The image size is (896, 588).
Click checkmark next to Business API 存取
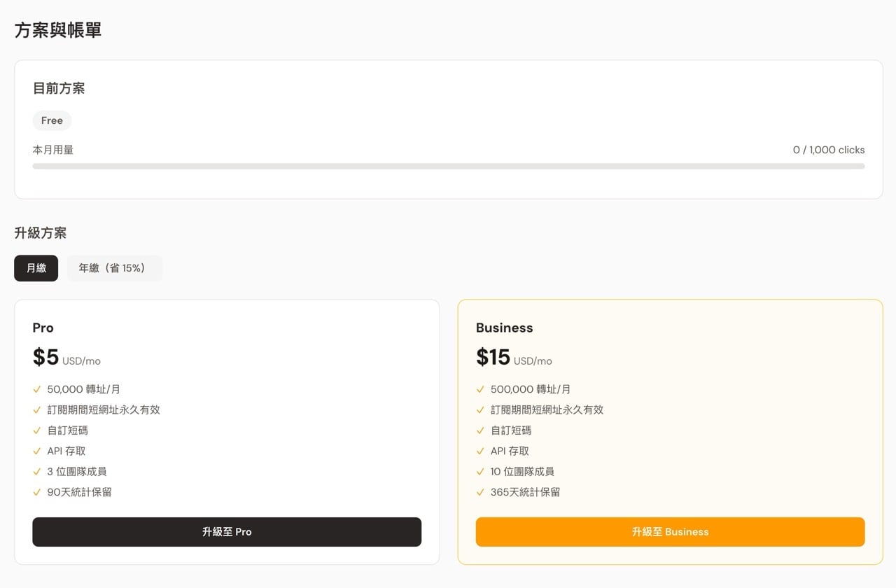coord(480,451)
